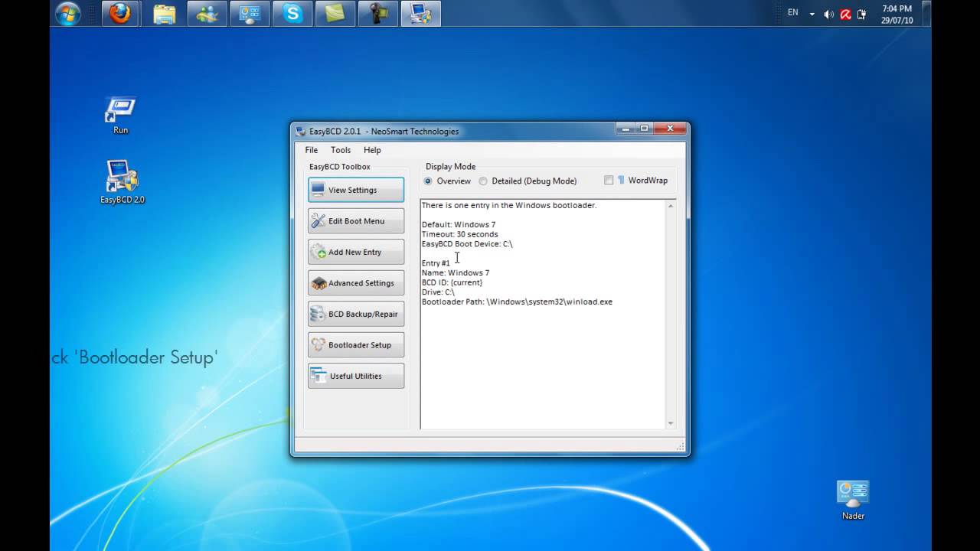Click the green notes taskbar icon
This screenshot has width=980, height=551.
[335, 14]
